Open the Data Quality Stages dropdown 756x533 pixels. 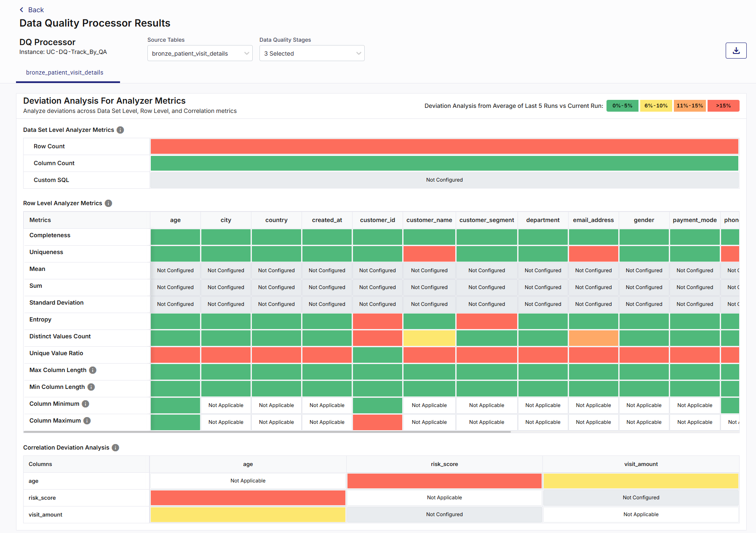tap(312, 53)
